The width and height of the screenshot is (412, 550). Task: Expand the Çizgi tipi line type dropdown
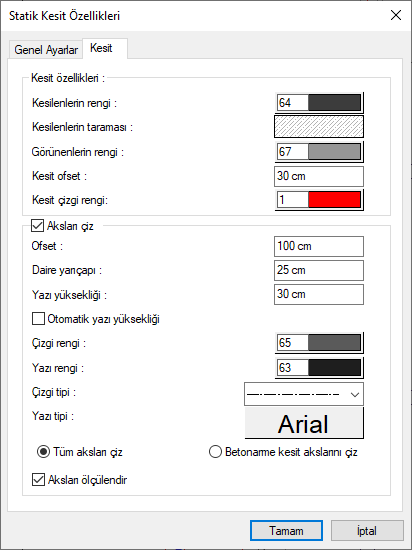304,394
